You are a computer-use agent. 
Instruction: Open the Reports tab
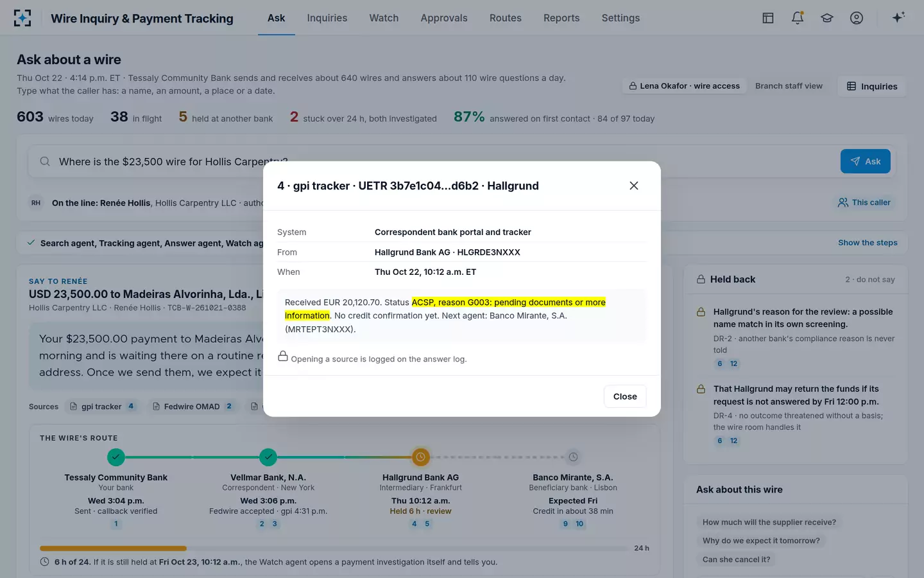point(561,18)
